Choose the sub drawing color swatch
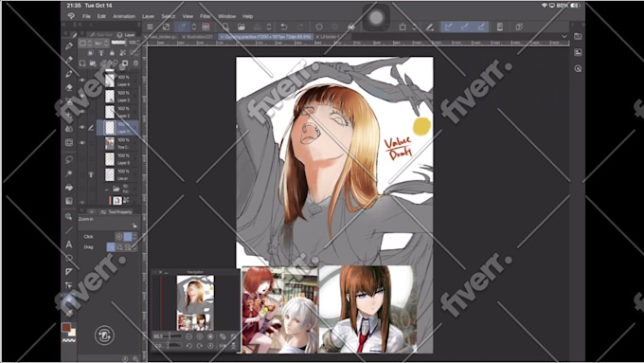 72,332
